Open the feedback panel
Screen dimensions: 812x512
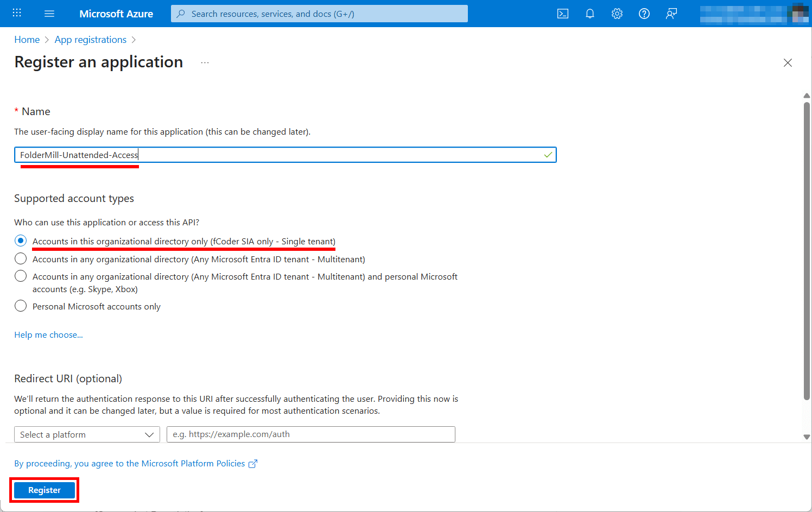click(x=671, y=14)
